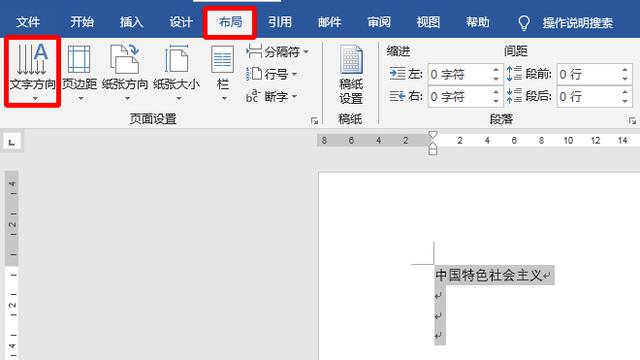Click the tab selector at ruler corner
Screen dimensions: 640x360
point(11,142)
